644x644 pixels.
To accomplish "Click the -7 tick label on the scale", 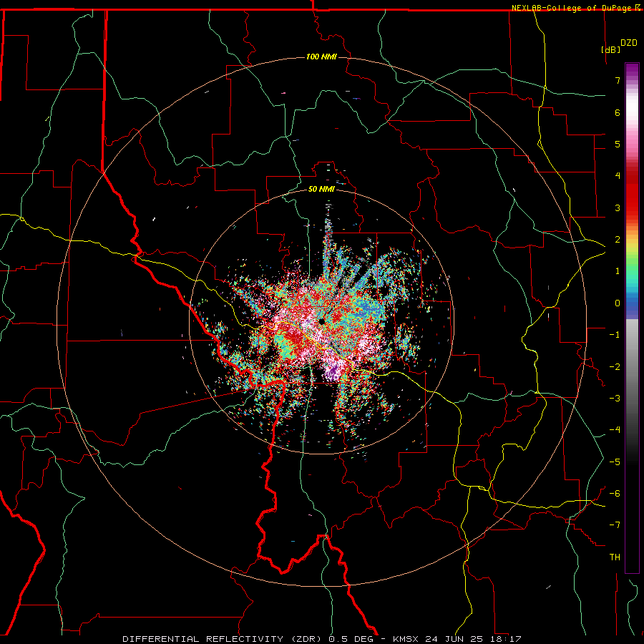I will pos(615,525).
